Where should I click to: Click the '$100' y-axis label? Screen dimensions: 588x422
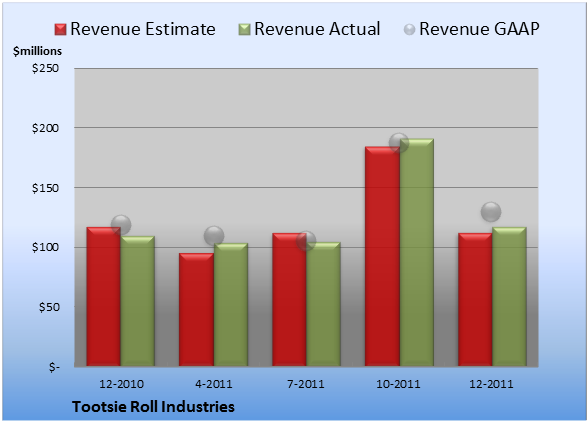(45, 247)
